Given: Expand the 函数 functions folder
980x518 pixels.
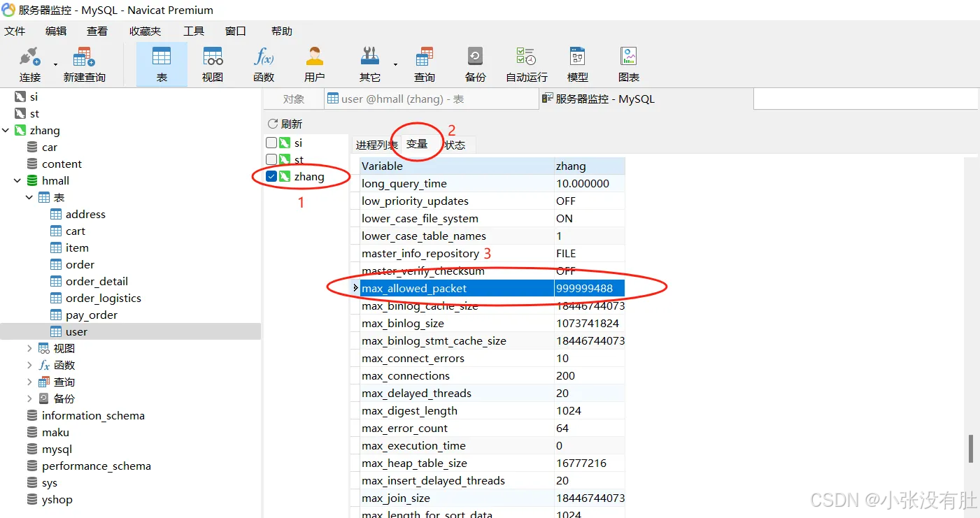Looking at the screenshot, I should pos(29,366).
